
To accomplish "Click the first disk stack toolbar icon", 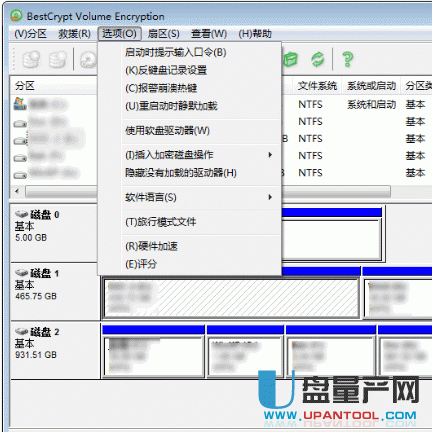I will pos(31,59).
